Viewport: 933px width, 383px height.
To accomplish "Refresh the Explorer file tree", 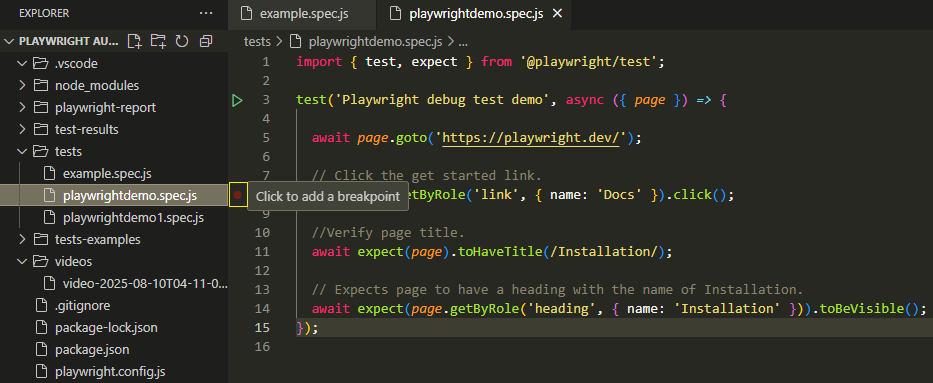I will (x=182, y=41).
